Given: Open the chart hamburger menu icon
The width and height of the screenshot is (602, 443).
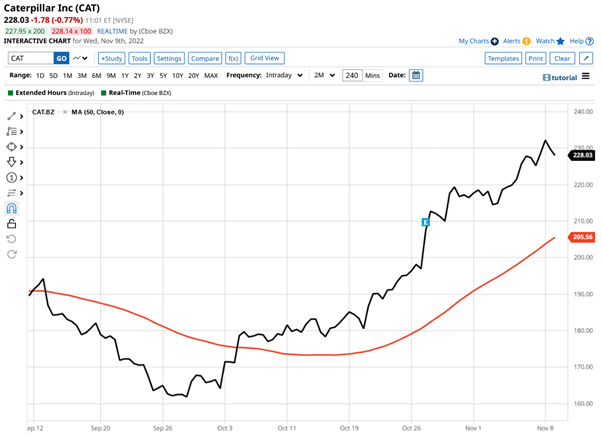Looking at the screenshot, I should coord(585,104).
